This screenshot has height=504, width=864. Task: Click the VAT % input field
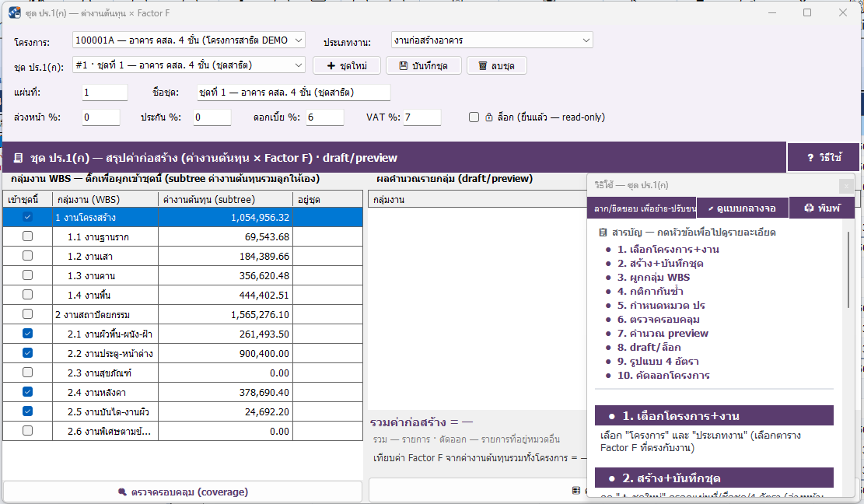pyautogui.click(x=422, y=117)
